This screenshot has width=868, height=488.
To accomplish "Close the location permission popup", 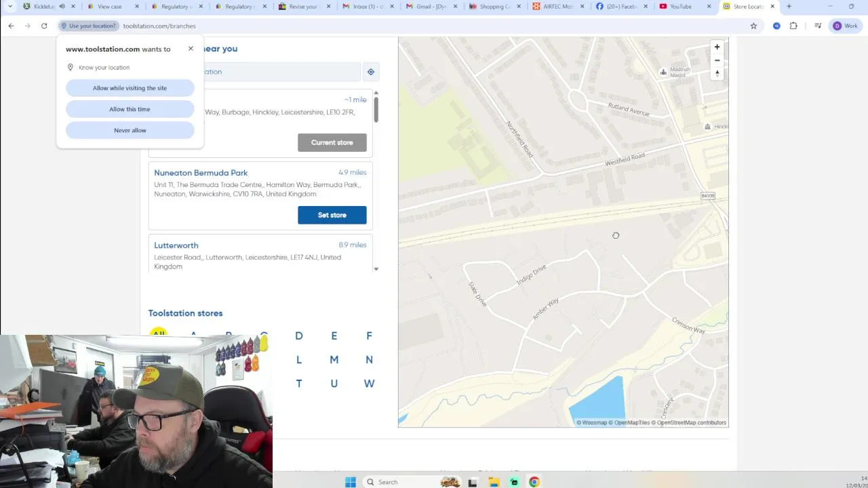I will pyautogui.click(x=191, y=49).
